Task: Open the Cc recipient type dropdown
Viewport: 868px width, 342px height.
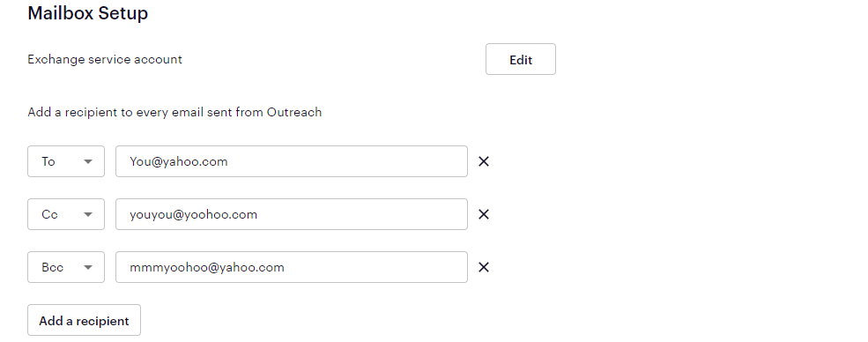Action: [66, 214]
